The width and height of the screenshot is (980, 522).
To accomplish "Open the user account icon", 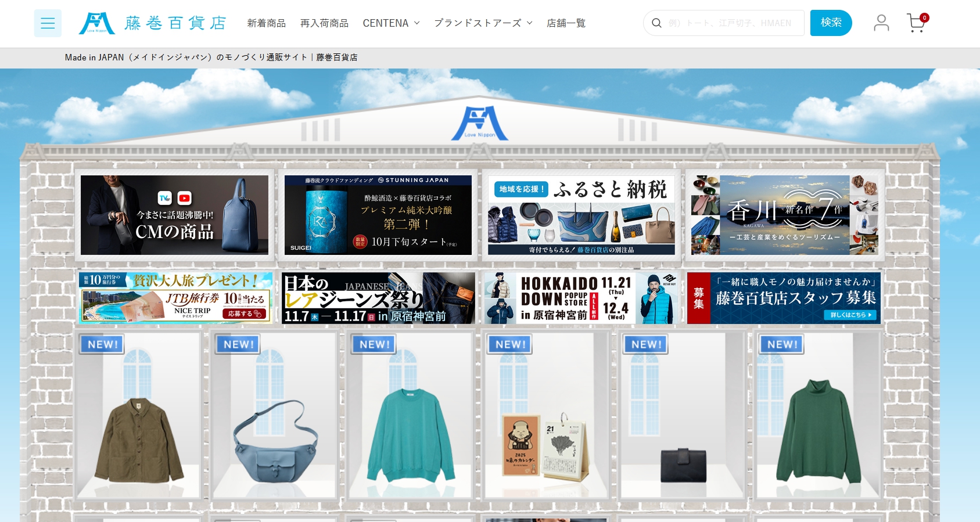I will pyautogui.click(x=881, y=23).
